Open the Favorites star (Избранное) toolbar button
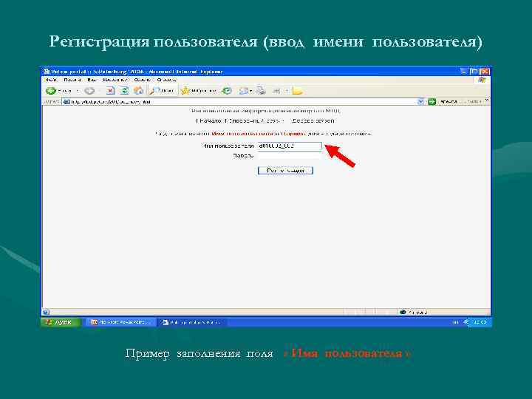This screenshot has width=532, height=399. tap(198, 91)
